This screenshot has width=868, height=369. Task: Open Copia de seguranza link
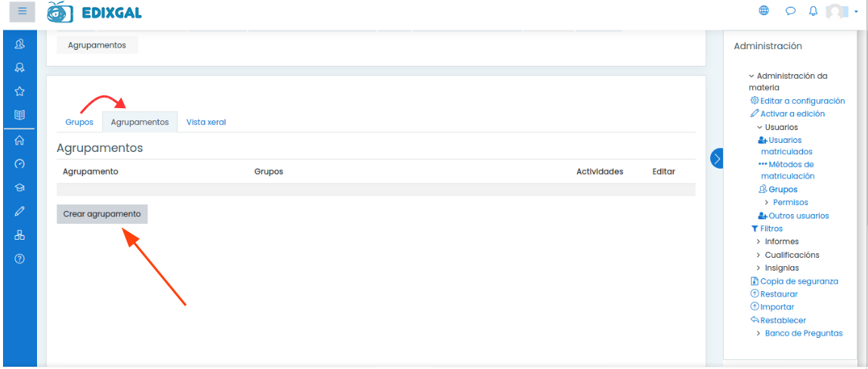[x=798, y=281]
